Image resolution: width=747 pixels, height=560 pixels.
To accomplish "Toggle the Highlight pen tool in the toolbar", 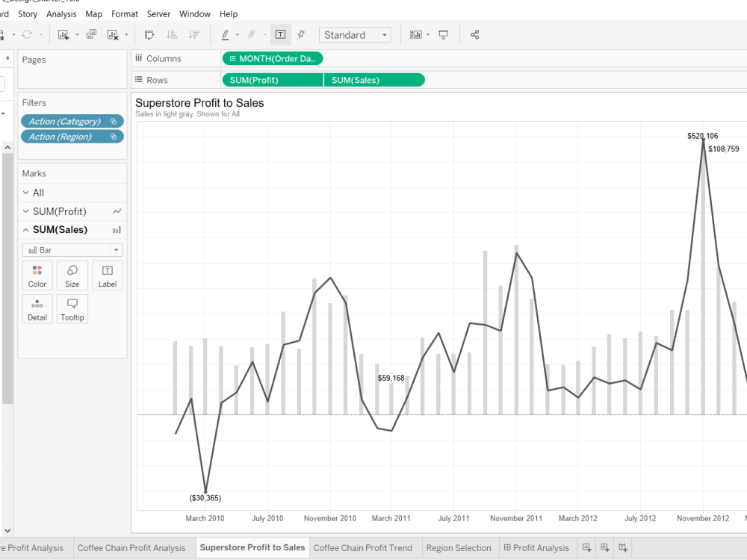I will point(226,34).
